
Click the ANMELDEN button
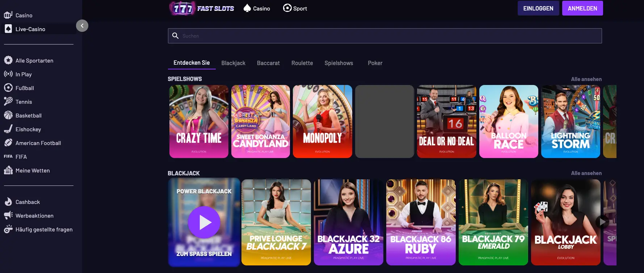pos(582,8)
